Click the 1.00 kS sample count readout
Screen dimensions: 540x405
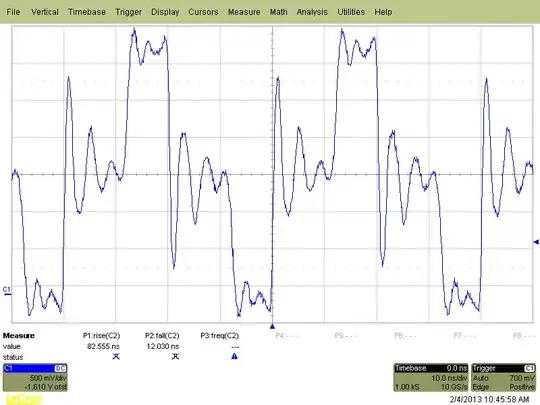[407, 387]
